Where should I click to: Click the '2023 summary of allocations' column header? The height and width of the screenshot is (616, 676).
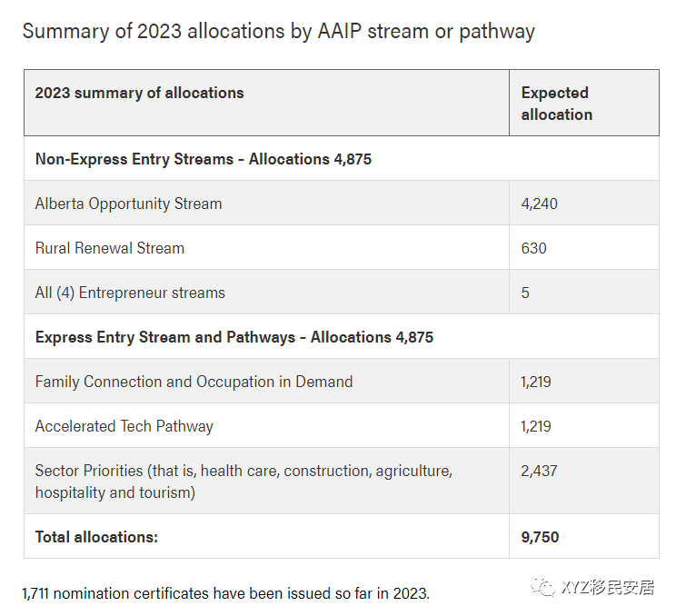click(x=139, y=93)
